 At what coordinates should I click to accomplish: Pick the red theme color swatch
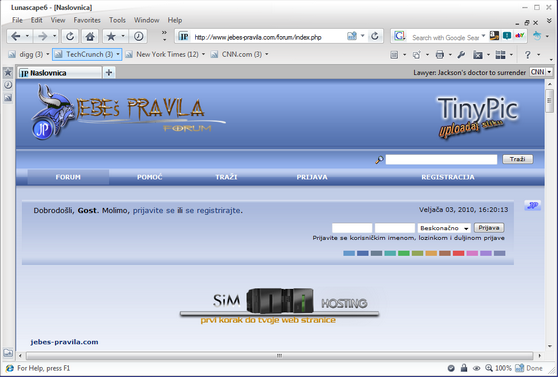coord(458,253)
